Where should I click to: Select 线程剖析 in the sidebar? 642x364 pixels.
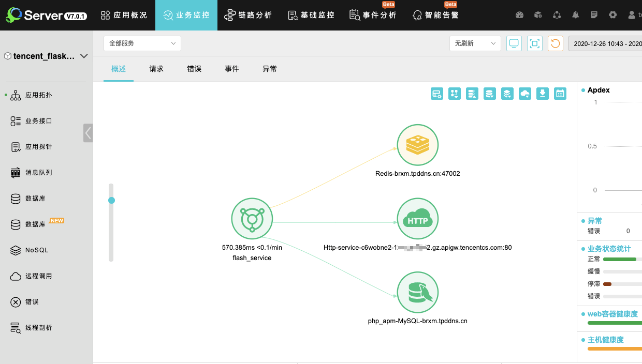click(x=39, y=328)
